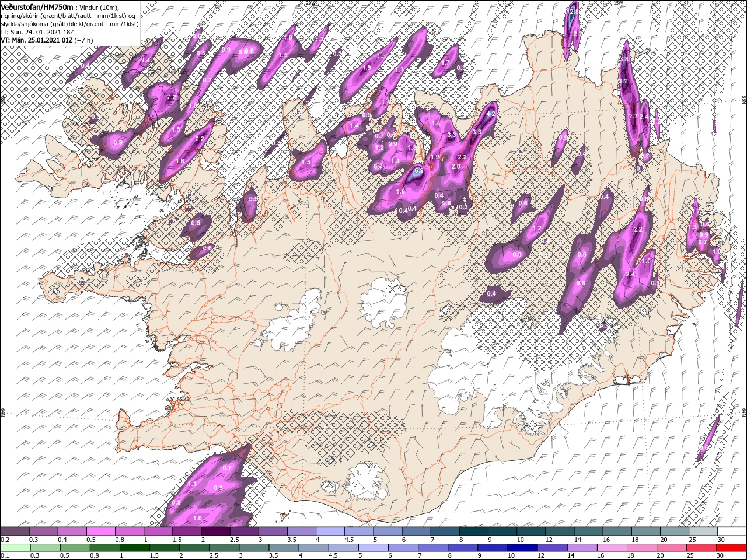Pick rain scale swatch between 10 and 12

click(x=522, y=548)
